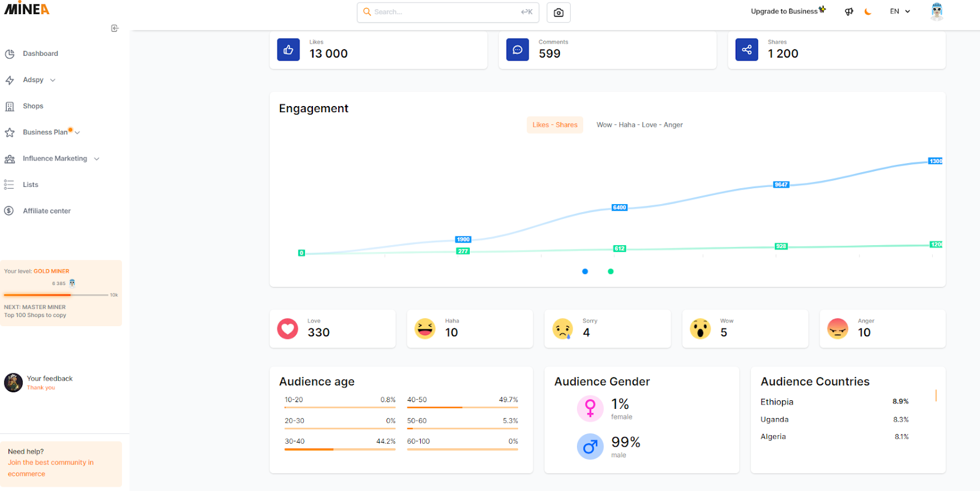Click the Haha laughing emoji icon
Screen dimensions: 980x491
coord(424,329)
